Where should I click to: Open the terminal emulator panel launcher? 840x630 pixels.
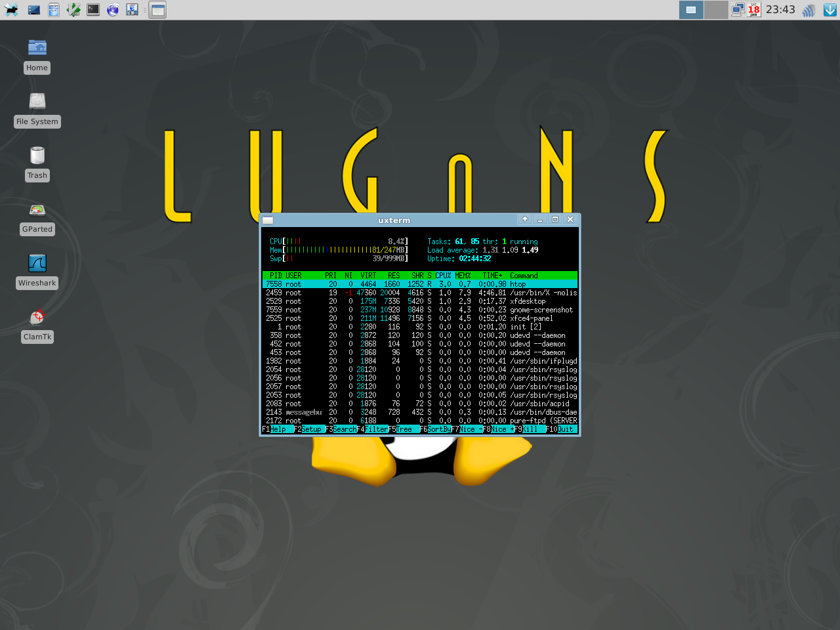tap(93, 10)
